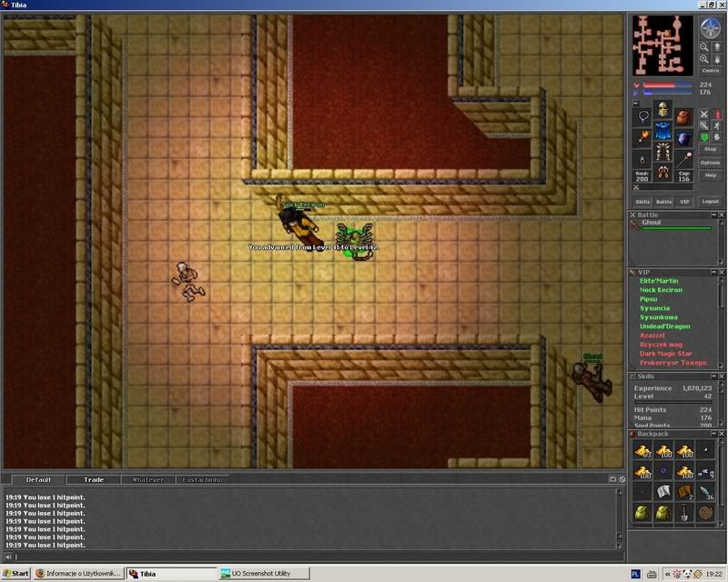Select the plate legs equipment slot

click(x=663, y=151)
